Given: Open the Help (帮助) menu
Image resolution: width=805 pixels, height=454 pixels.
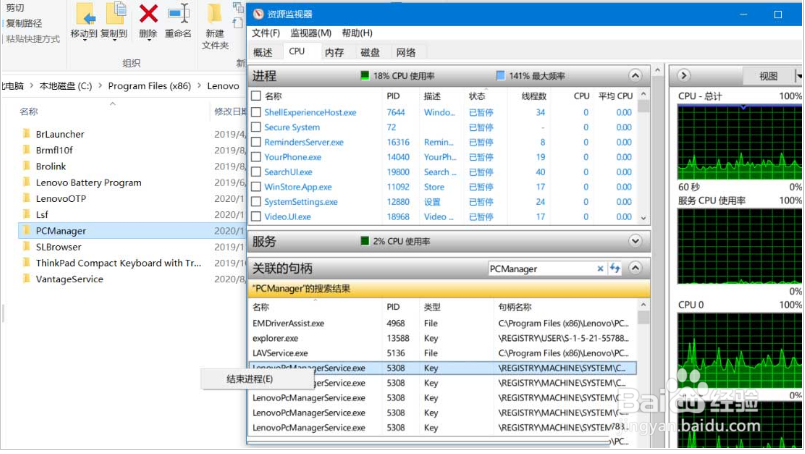Looking at the screenshot, I should [357, 33].
